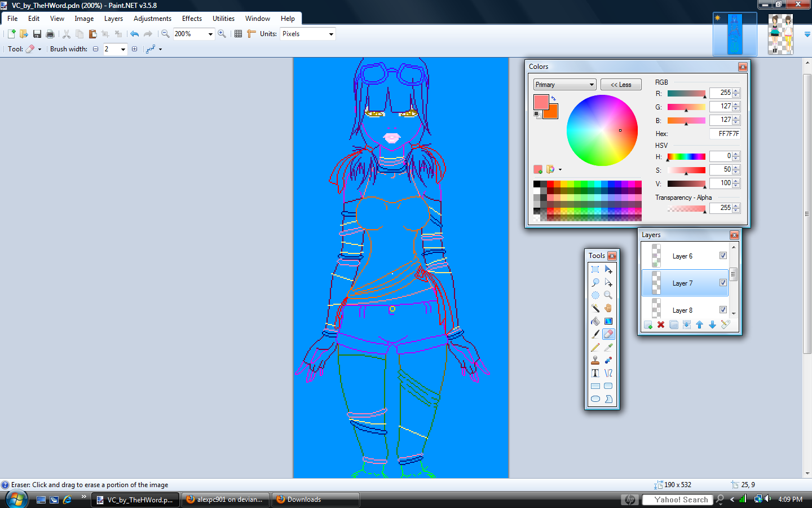Open the File menu
The width and height of the screenshot is (812, 508).
[12, 19]
